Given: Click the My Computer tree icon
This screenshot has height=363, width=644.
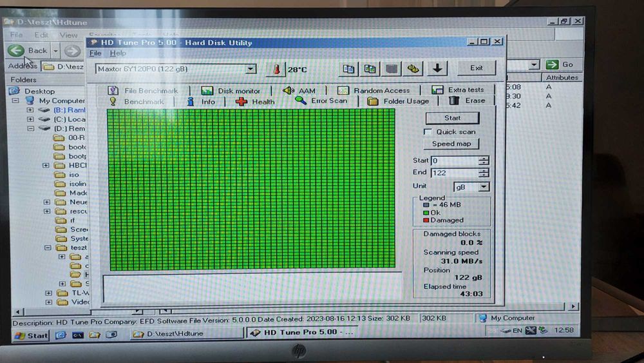Looking at the screenshot, I should tap(30, 101).
